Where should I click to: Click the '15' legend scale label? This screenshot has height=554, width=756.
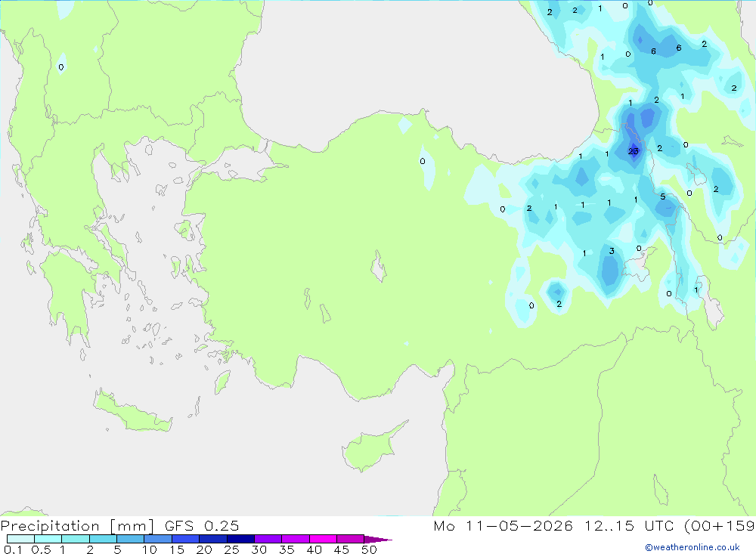pyautogui.click(x=177, y=549)
